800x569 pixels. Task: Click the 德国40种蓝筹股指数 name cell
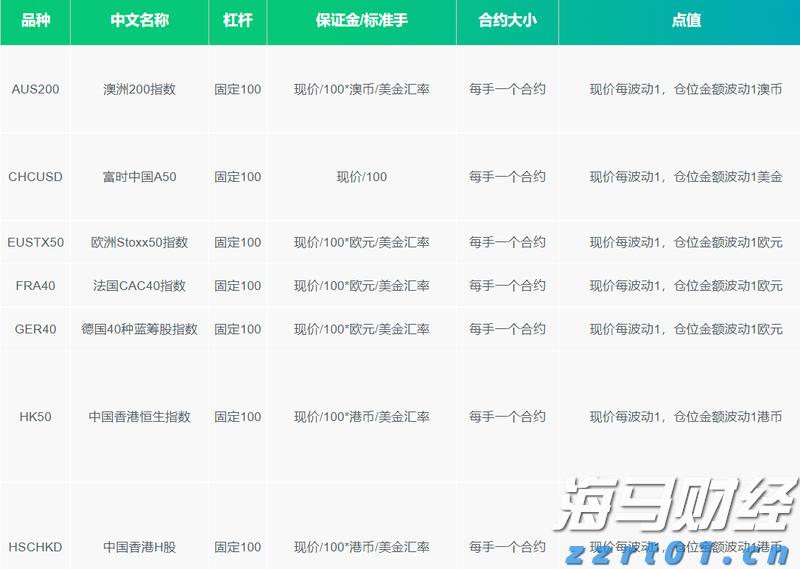pos(139,329)
